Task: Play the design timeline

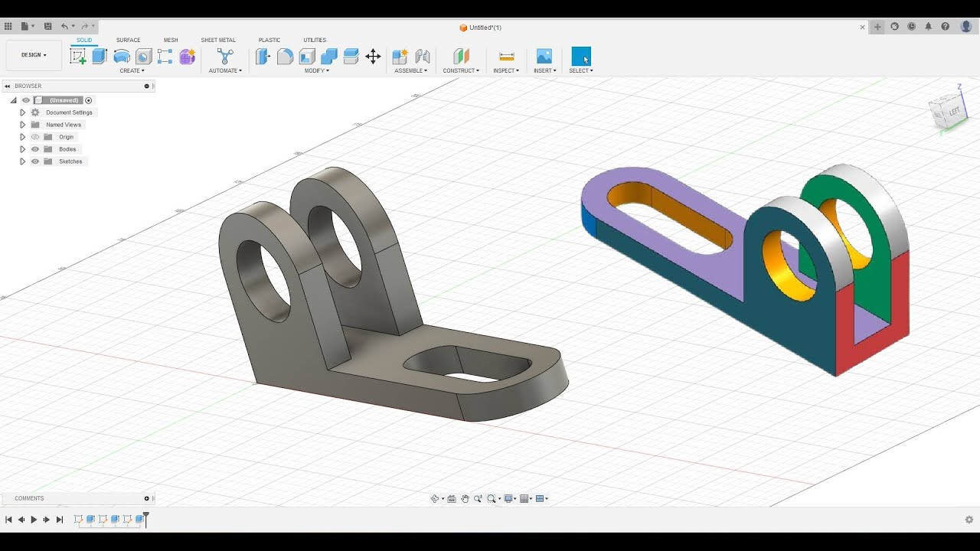Action: click(x=34, y=520)
